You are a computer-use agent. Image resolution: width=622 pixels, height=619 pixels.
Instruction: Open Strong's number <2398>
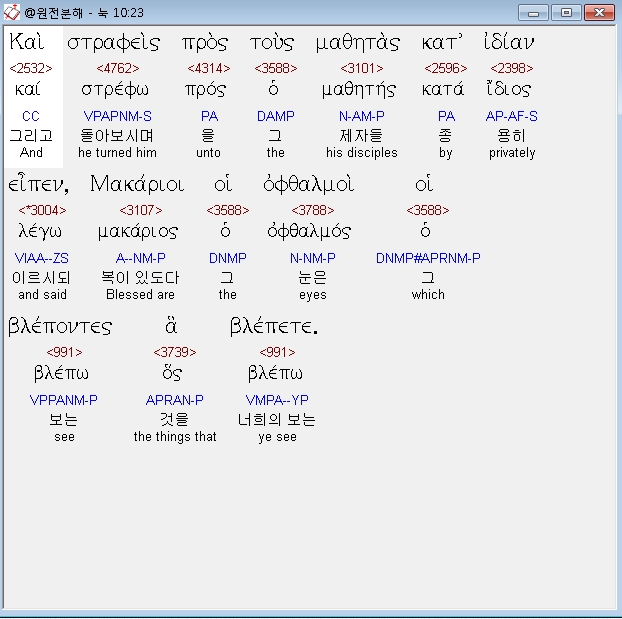point(512,68)
